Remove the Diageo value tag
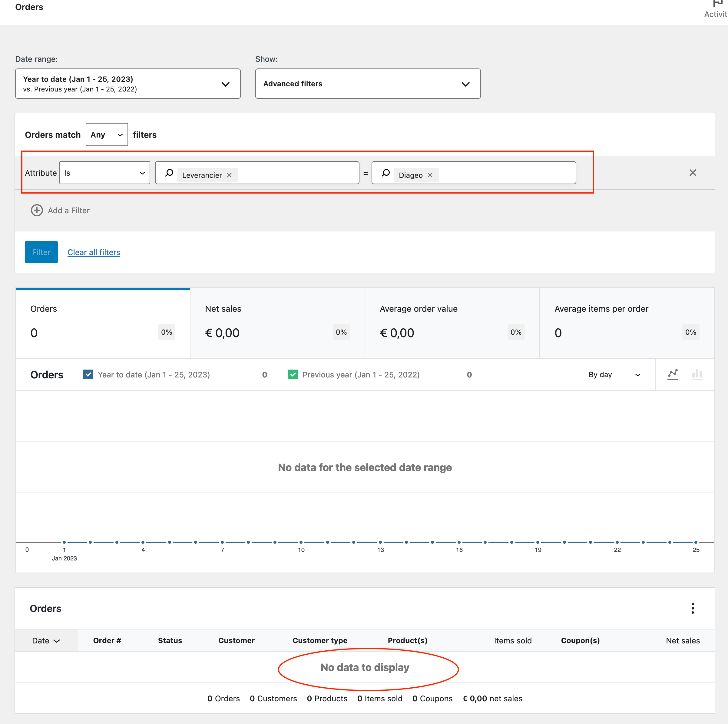728x724 pixels. pyautogui.click(x=430, y=175)
